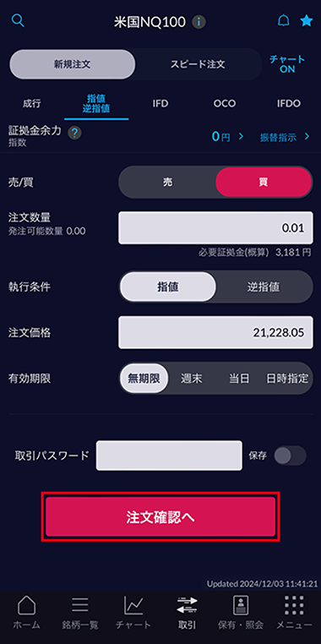The height and width of the screenshot is (644, 321).
Task: Toggle the favorite star icon
Action: click(x=307, y=20)
